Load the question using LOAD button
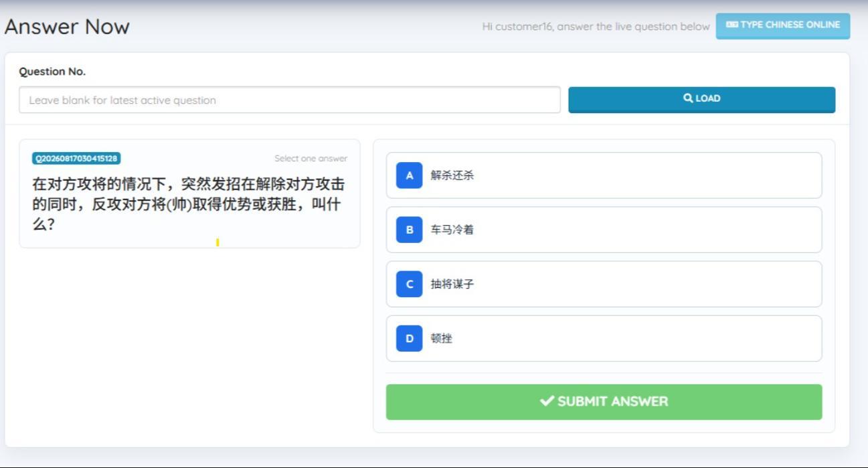868x468 pixels. click(x=701, y=99)
